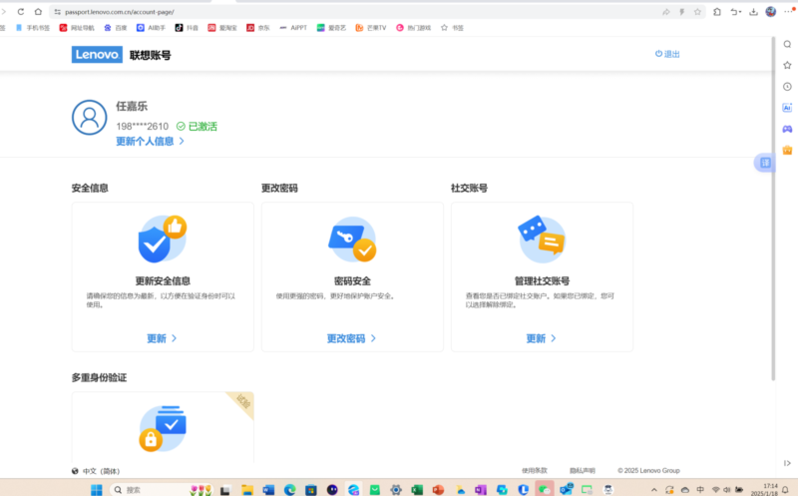This screenshot has height=496, width=798.
Task: Reload the page with refresh button
Action: tap(21, 12)
